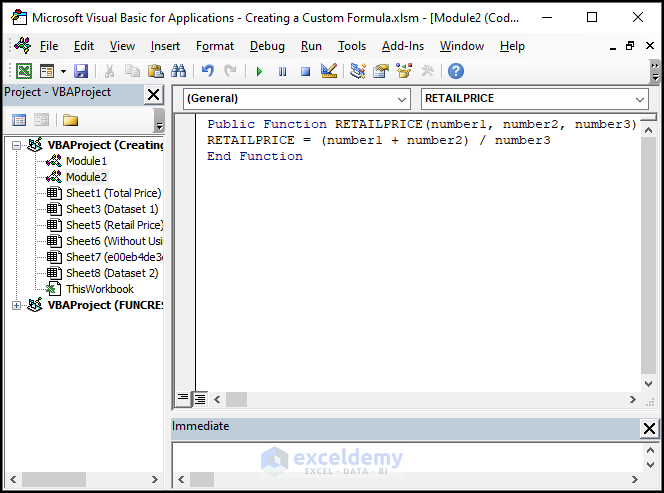Open the Edit menu
664x493 pixels.
[83, 46]
